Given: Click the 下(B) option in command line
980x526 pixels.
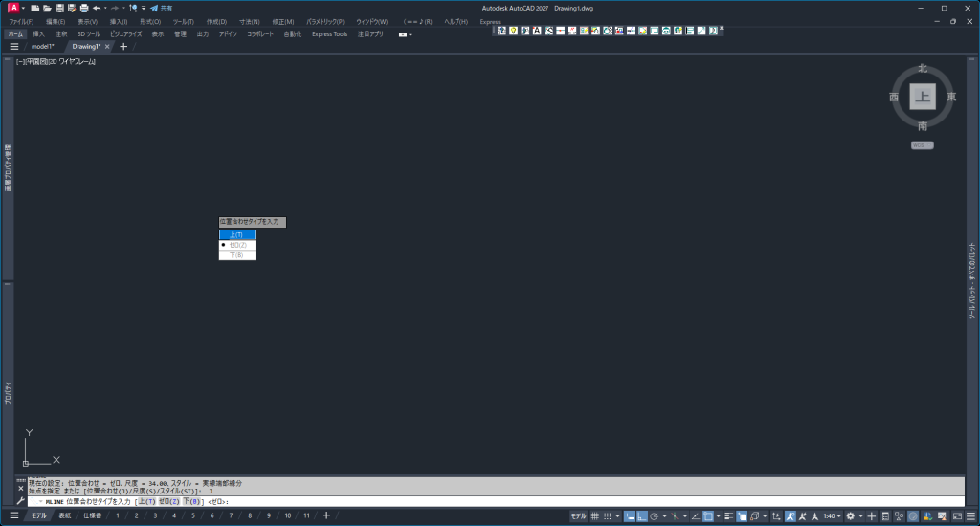Looking at the screenshot, I should tap(194, 501).
